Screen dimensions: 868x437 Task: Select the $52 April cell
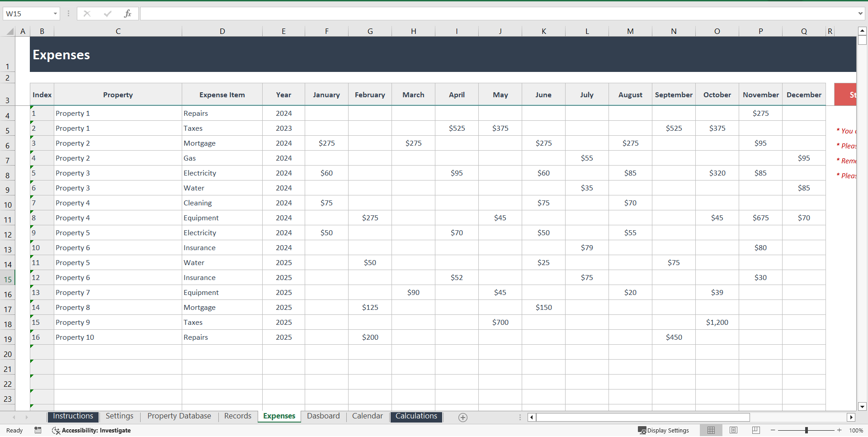[457, 277]
